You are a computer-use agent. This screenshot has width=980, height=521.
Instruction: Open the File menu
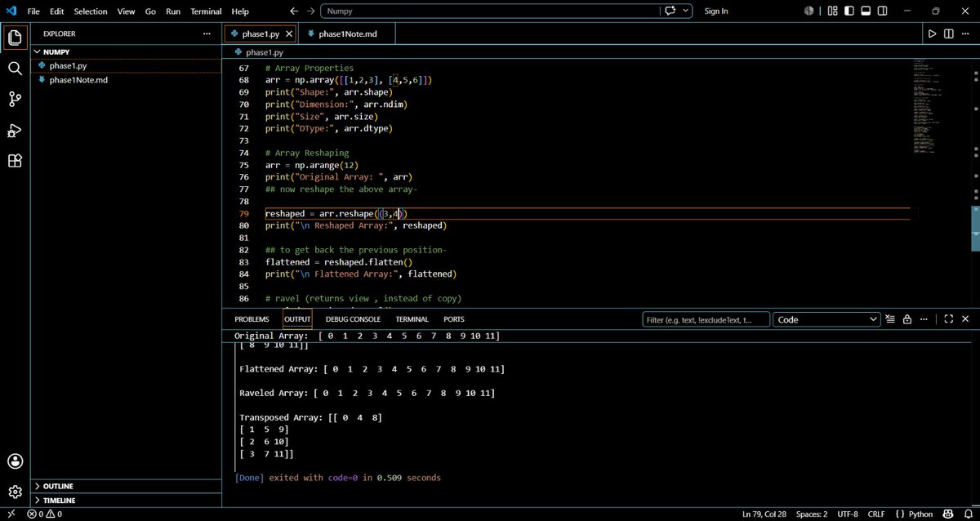(33, 11)
